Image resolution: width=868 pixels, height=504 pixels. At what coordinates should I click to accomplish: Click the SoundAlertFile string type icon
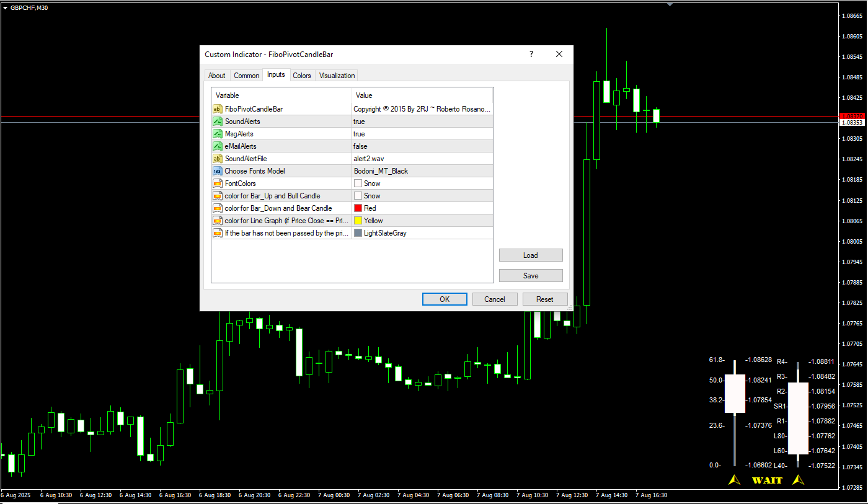218,159
